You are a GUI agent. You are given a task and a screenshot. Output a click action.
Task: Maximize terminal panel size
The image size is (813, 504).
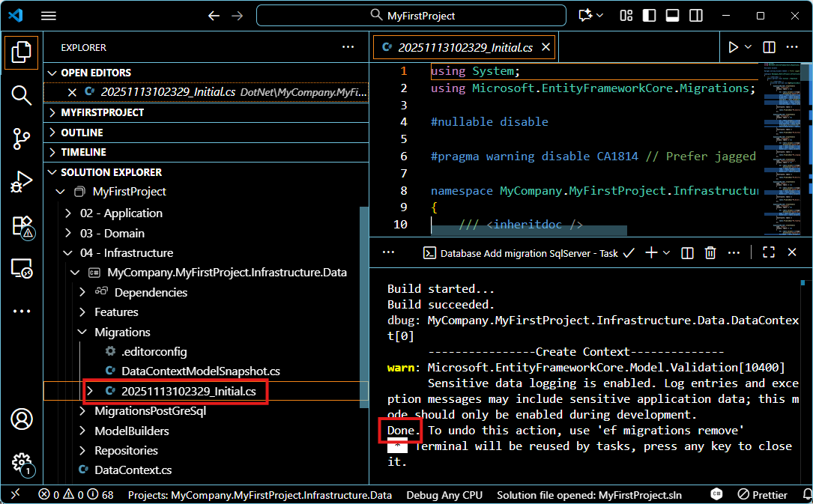coord(768,252)
